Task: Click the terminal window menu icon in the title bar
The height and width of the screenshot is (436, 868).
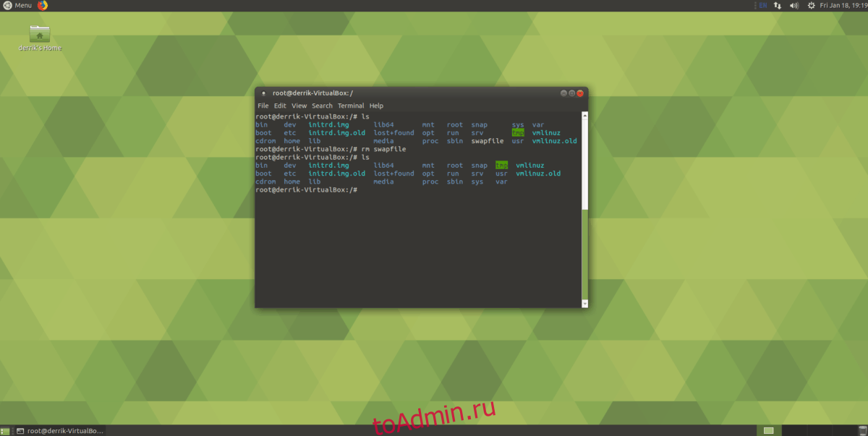Action: [263, 93]
